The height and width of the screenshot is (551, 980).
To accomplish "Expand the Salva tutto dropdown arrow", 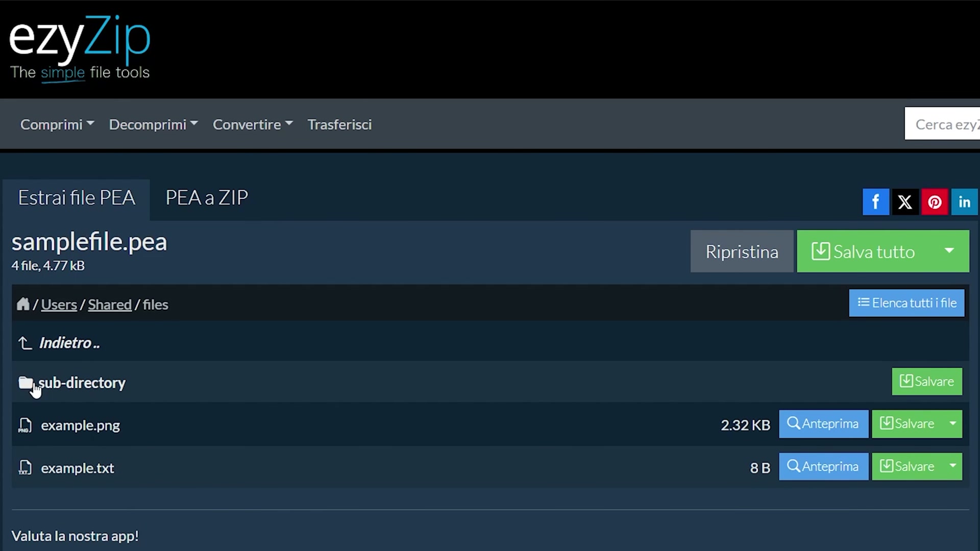I will tap(949, 251).
